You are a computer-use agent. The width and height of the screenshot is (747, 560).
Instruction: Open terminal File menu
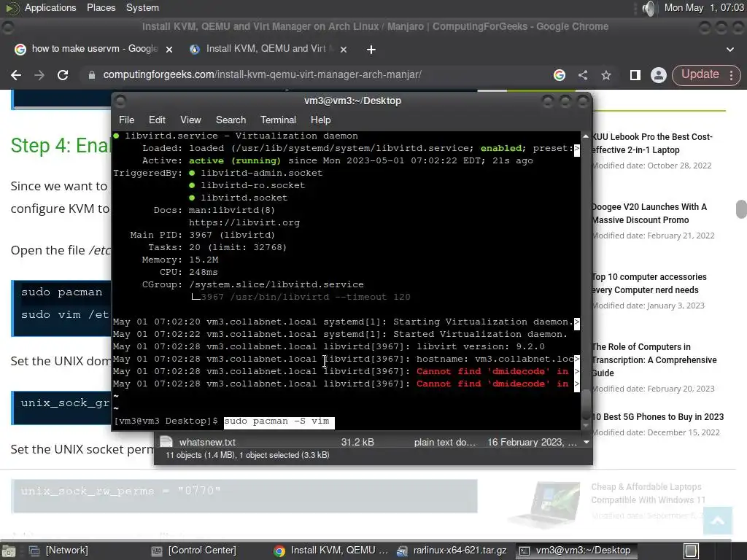(x=126, y=120)
